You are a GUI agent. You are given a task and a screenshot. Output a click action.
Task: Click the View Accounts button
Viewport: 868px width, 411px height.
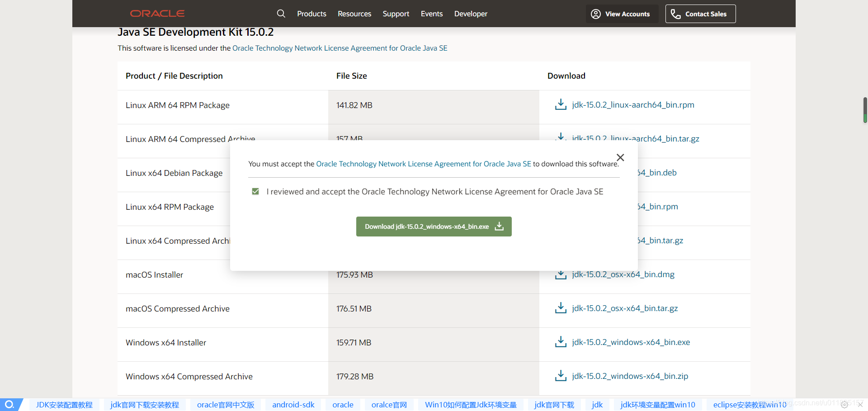[622, 14]
